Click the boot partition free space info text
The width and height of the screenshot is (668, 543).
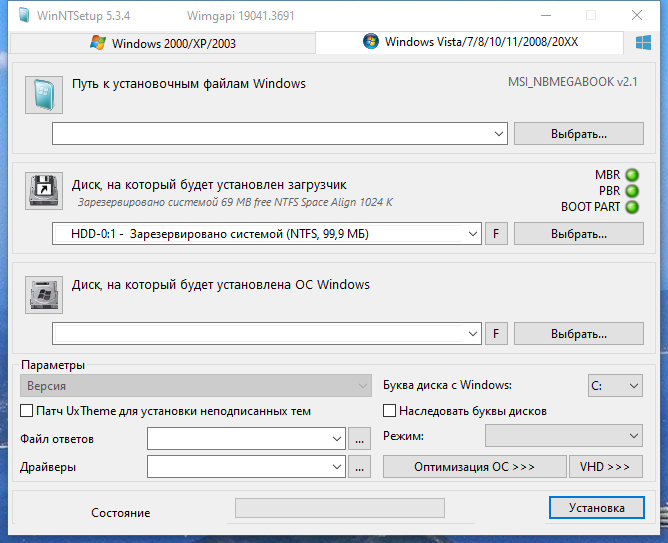coord(235,202)
